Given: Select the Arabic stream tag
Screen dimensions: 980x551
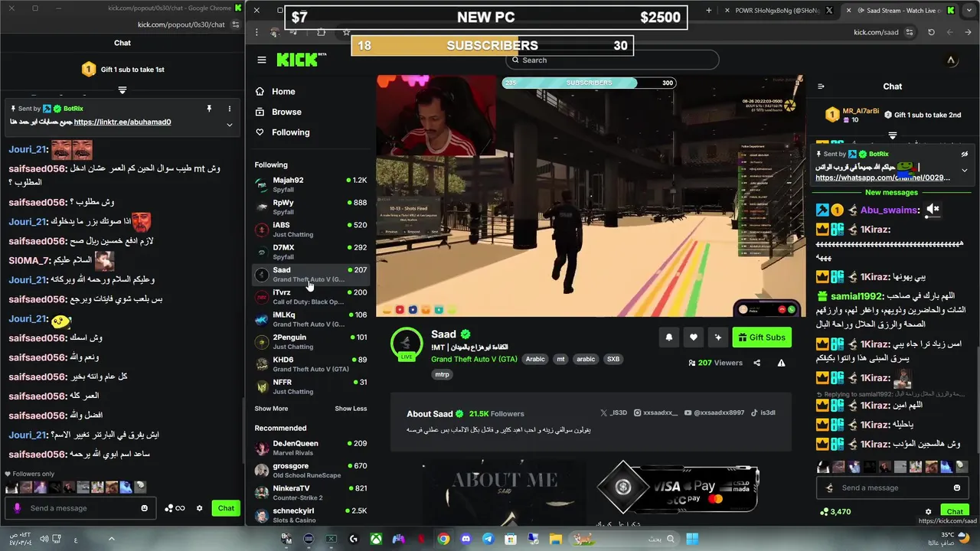Looking at the screenshot, I should click(535, 359).
